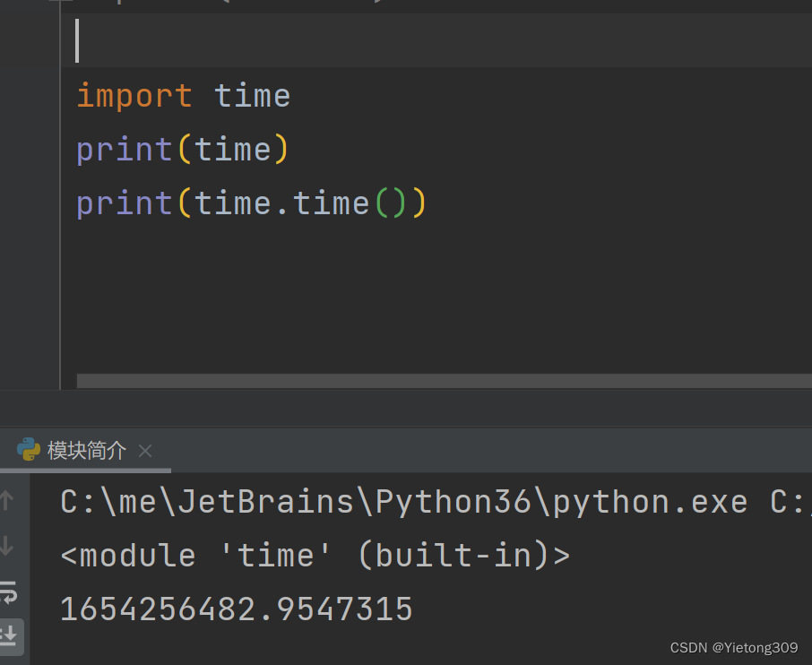Click the down arrow in run toolbar
Image resolution: width=812 pixels, height=665 pixels.
(x=7, y=546)
